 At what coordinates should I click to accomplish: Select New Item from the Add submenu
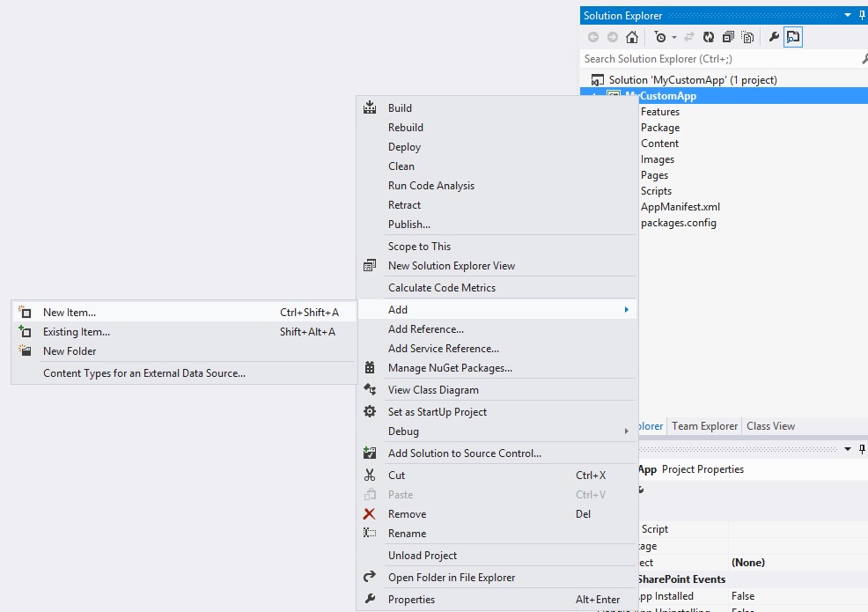68,311
